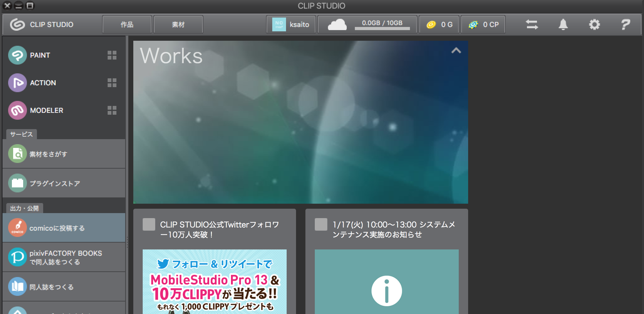Open the settings gear menu

pos(594,24)
